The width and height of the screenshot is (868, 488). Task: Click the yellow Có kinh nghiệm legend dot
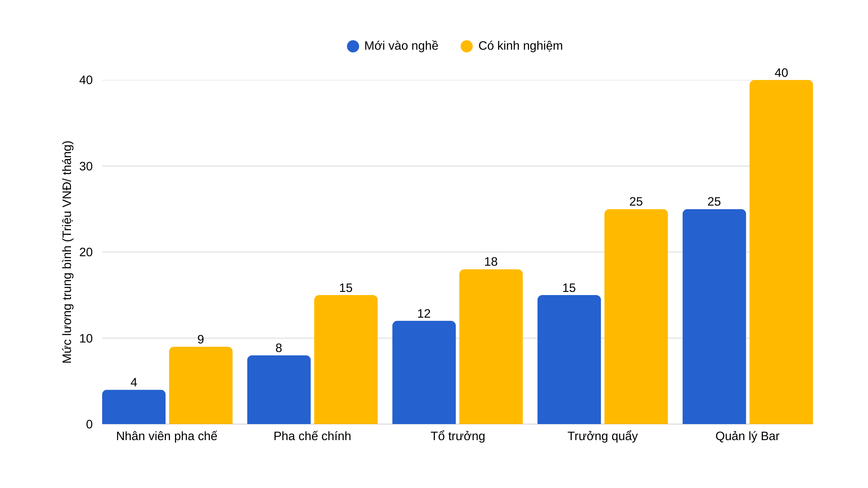467,46
